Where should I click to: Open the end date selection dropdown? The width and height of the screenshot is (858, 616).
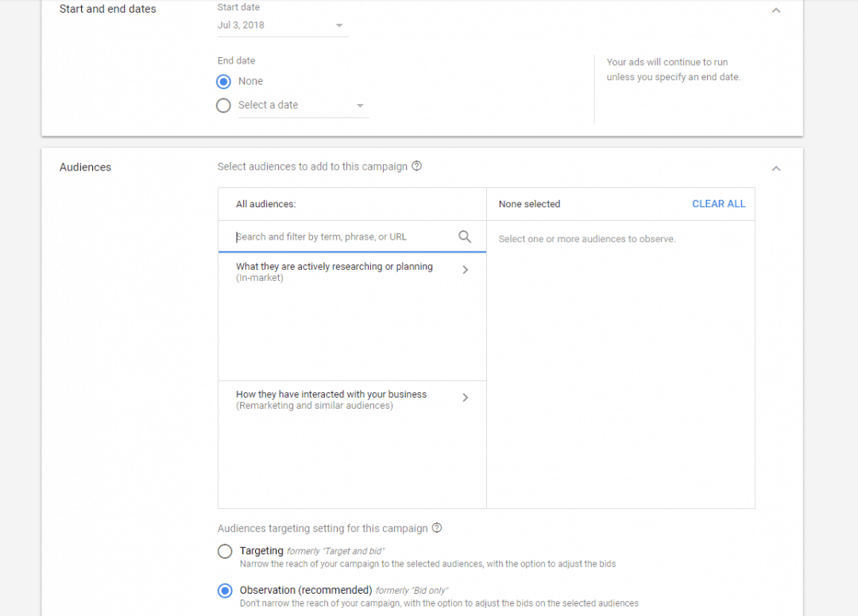(x=360, y=105)
